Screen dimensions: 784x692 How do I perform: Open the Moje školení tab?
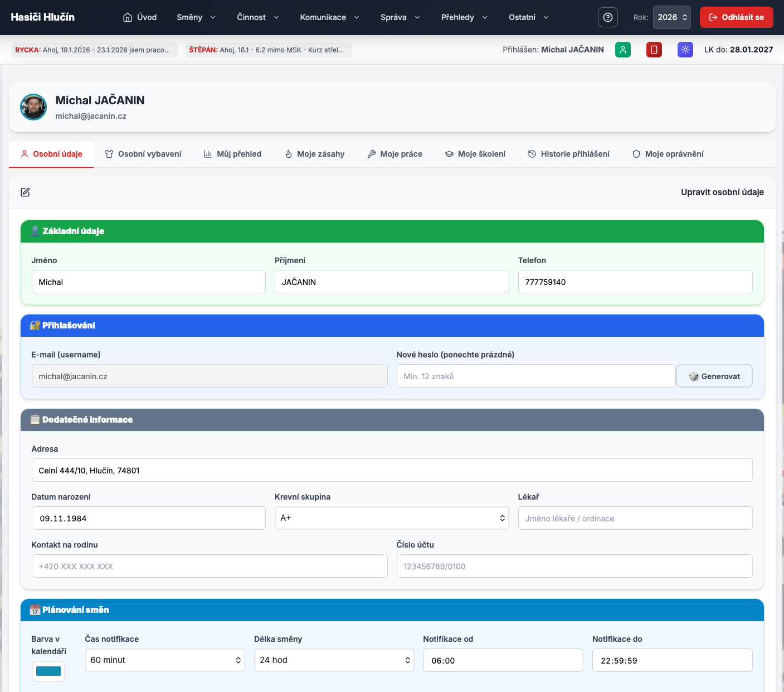point(475,154)
